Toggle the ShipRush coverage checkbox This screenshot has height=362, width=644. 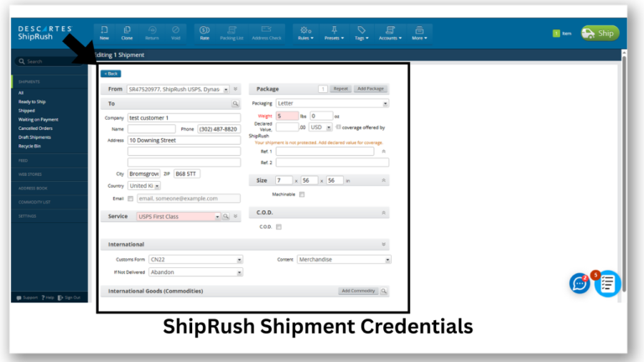click(338, 127)
